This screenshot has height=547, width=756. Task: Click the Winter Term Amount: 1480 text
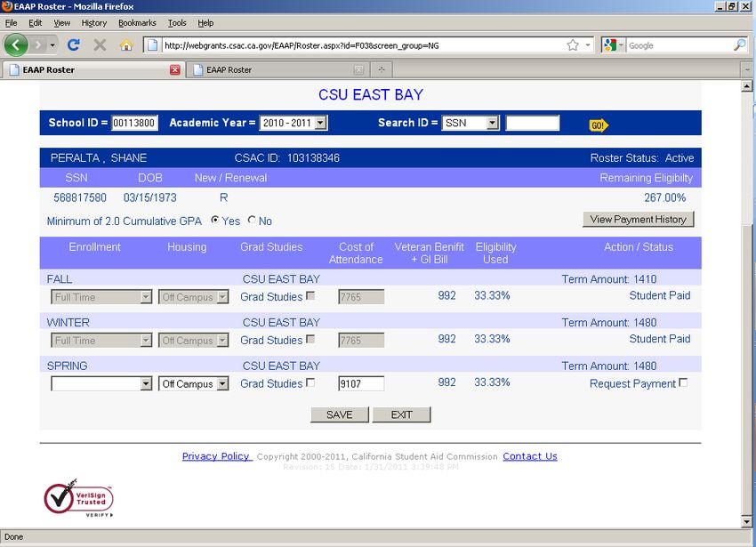tap(609, 322)
